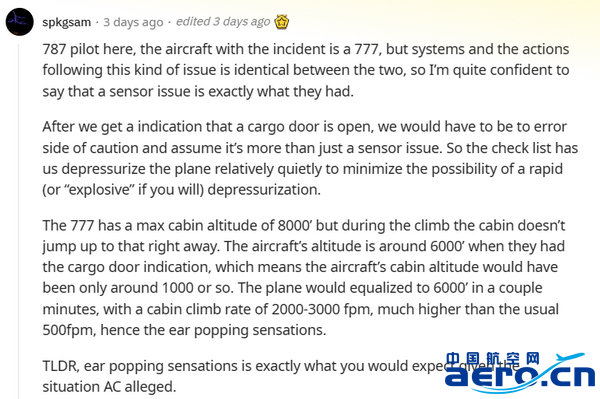Open the "3 days ago" comment timestamp

pyautogui.click(x=133, y=22)
